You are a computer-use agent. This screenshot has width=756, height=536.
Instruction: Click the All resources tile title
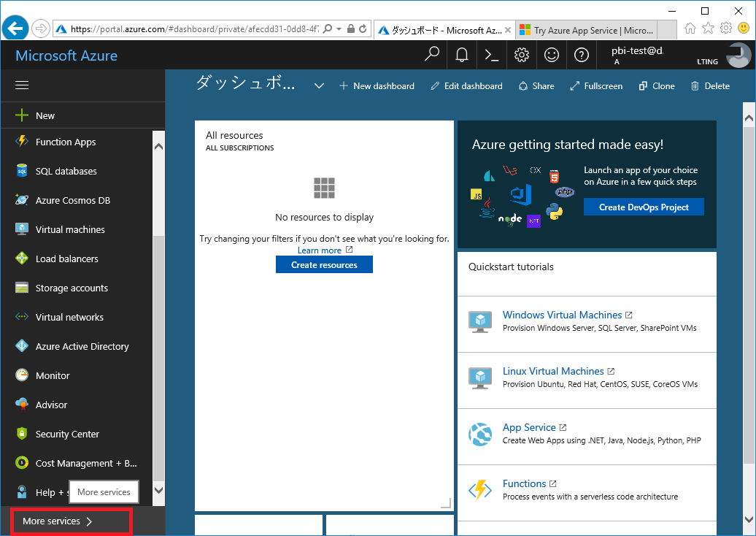tap(234, 135)
